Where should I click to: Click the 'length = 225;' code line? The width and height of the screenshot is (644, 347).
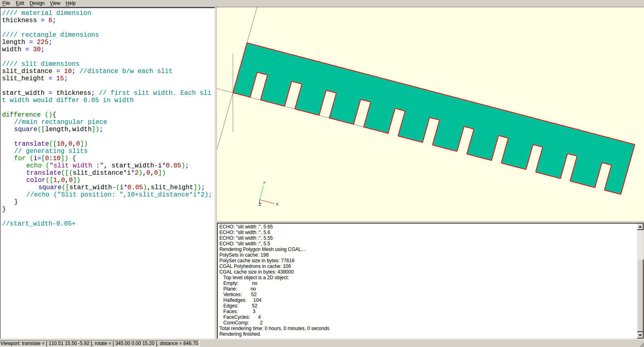click(27, 42)
